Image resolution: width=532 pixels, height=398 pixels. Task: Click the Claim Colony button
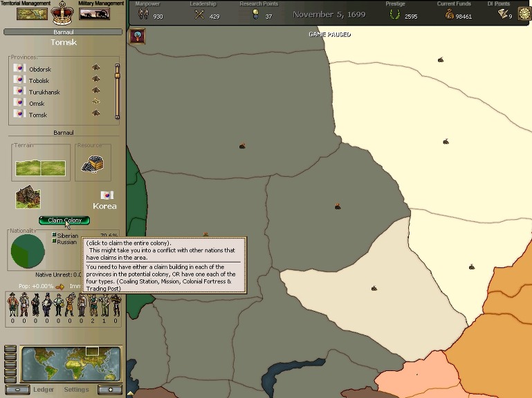point(64,220)
